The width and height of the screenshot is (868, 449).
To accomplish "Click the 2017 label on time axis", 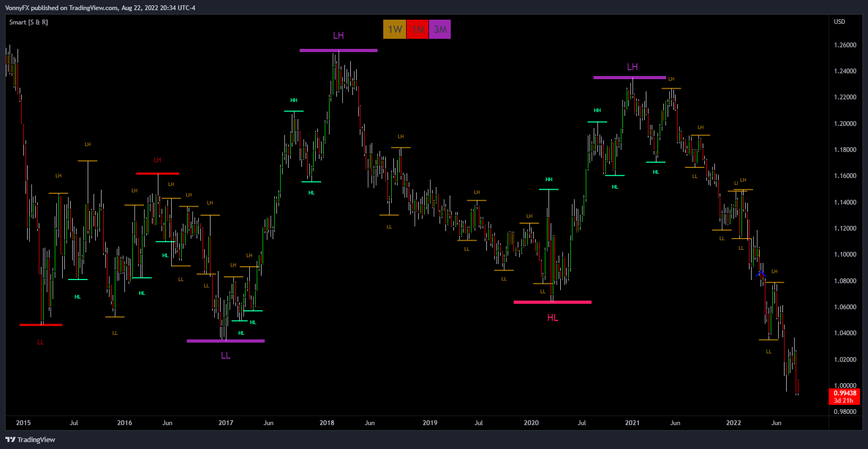I will [226, 423].
